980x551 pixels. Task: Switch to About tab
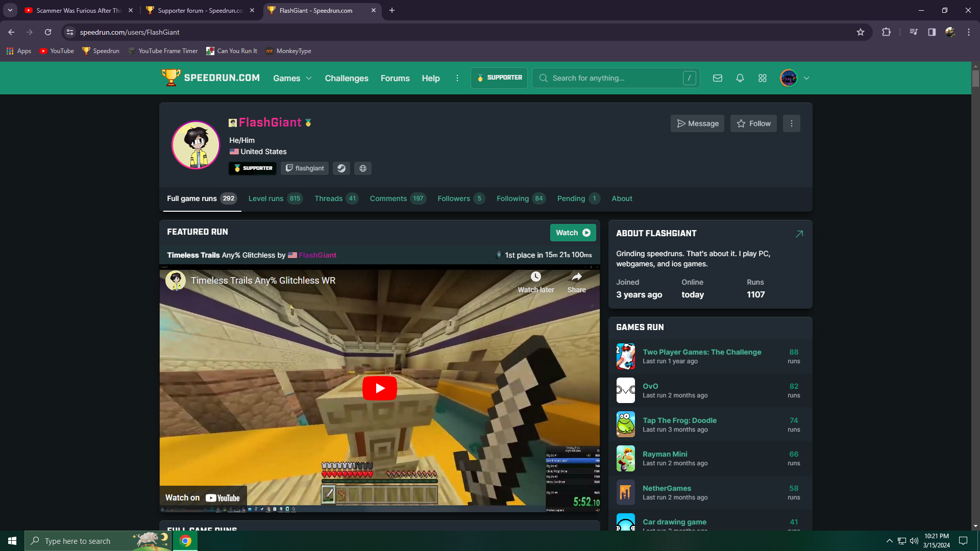click(x=622, y=198)
